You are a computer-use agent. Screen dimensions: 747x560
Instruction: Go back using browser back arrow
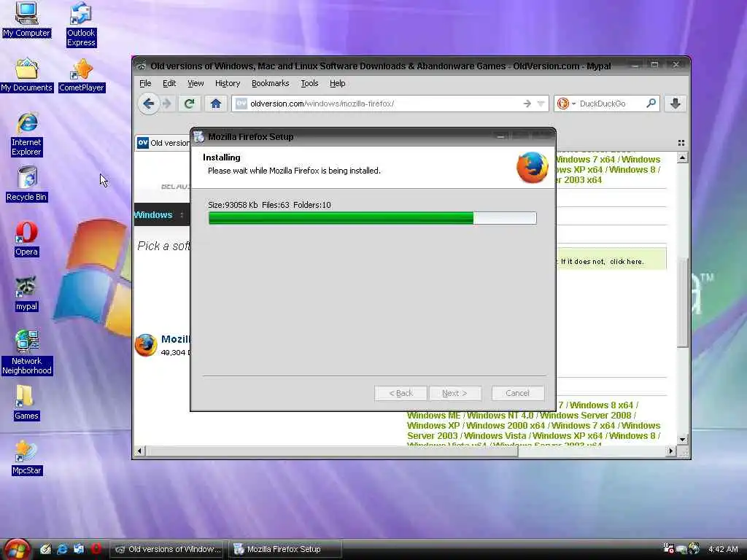148,104
